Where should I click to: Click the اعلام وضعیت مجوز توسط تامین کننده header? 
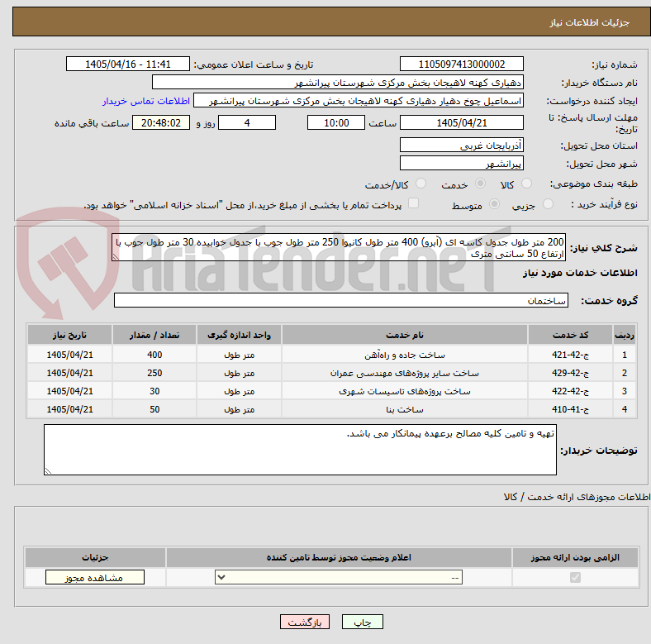[339, 557]
